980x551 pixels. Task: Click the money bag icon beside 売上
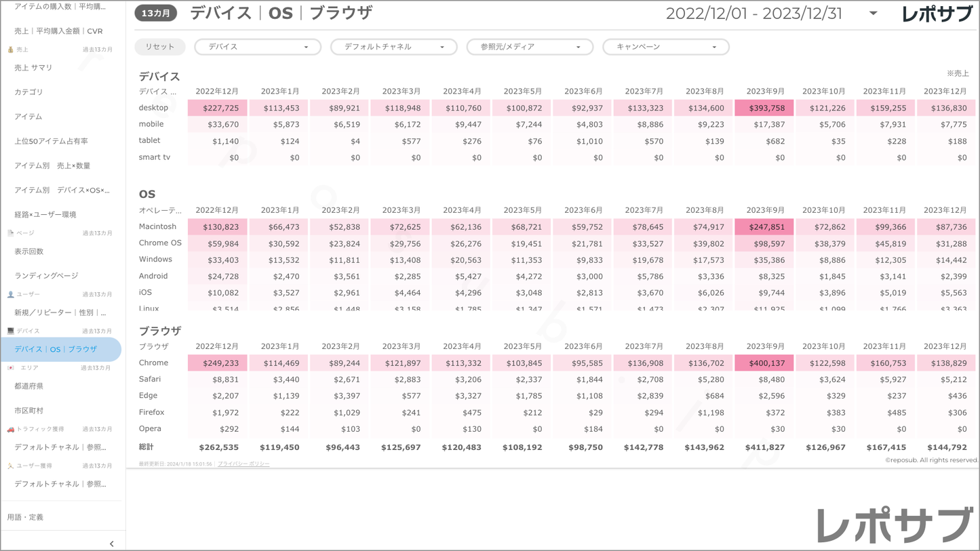point(10,49)
